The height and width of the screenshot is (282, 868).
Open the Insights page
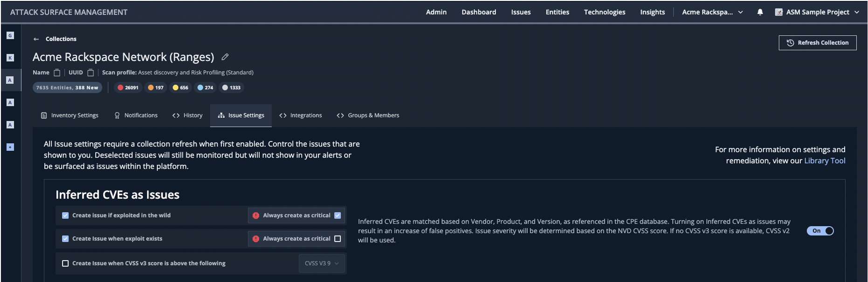coord(653,12)
